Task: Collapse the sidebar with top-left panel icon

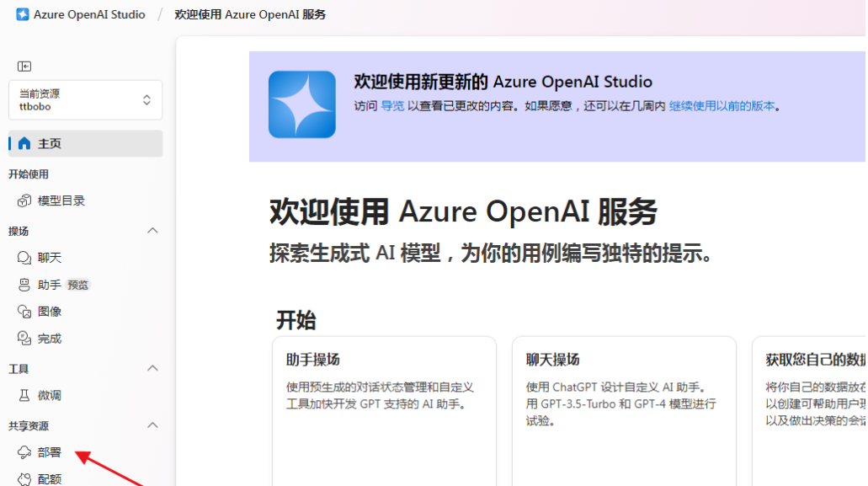Action: pos(25,66)
